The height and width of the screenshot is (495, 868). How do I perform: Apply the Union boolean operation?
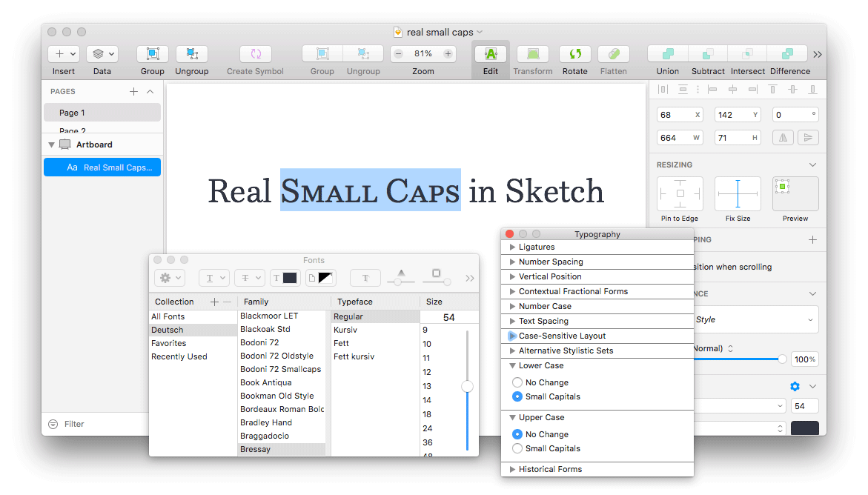click(x=668, y=54)
